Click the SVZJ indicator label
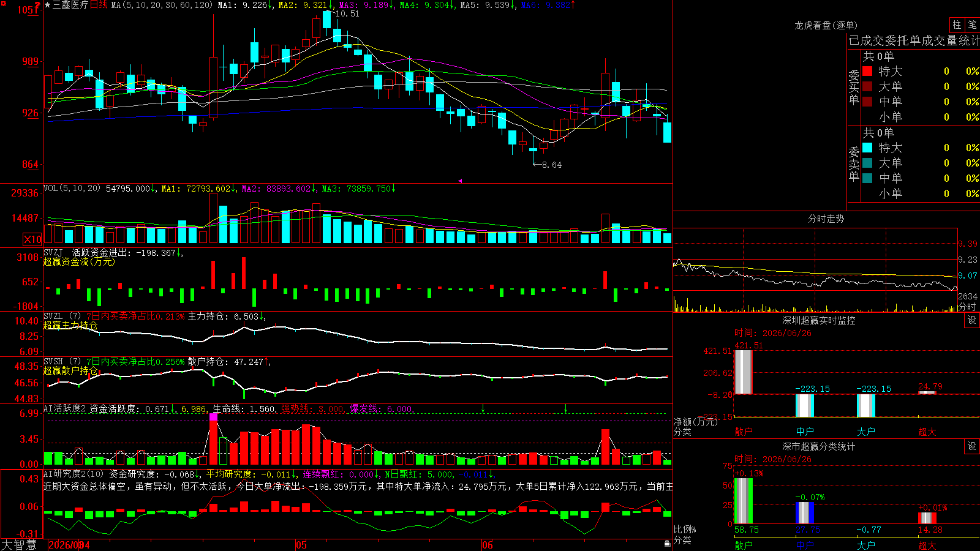The image size is (980, 551). (x=53, y=252)
